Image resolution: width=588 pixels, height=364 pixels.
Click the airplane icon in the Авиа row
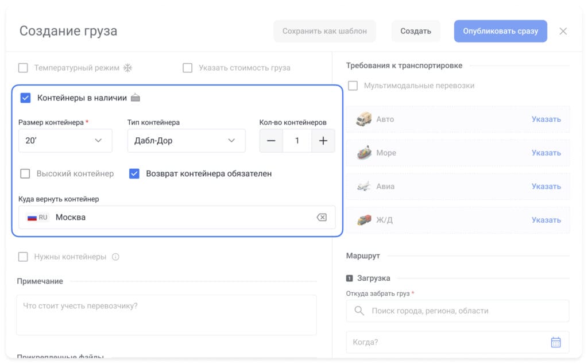[x=363, y=187]
